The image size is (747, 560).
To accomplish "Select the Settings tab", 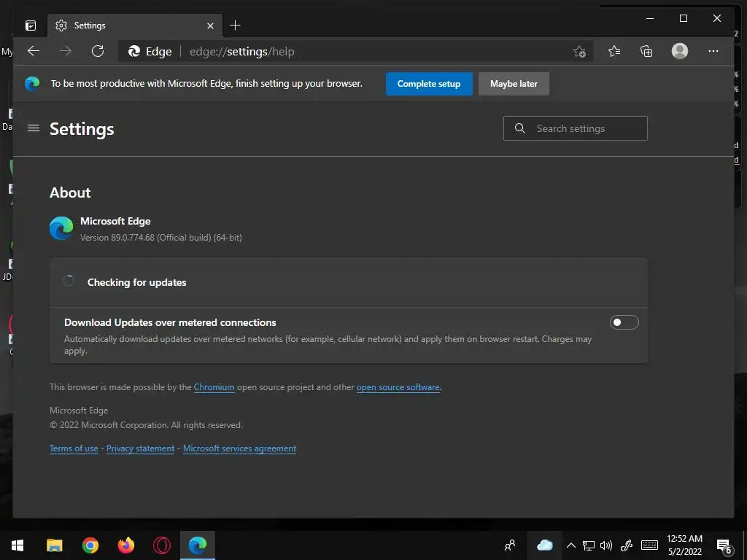I will point(135,26).
